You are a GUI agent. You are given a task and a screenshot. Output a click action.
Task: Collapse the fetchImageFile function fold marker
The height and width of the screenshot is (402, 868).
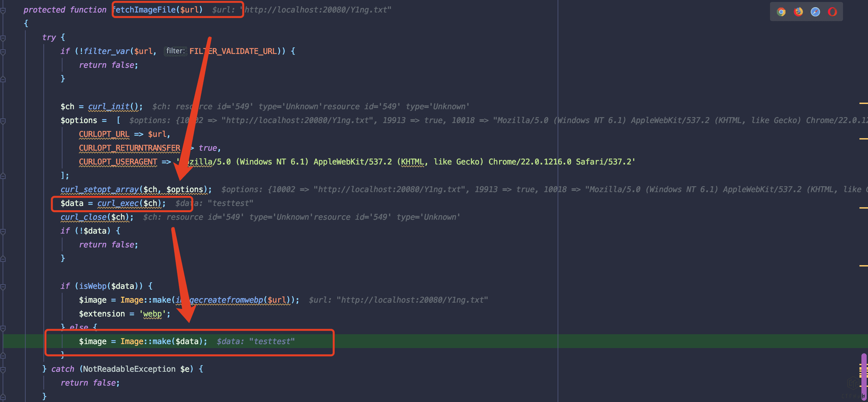click(3, 11)
